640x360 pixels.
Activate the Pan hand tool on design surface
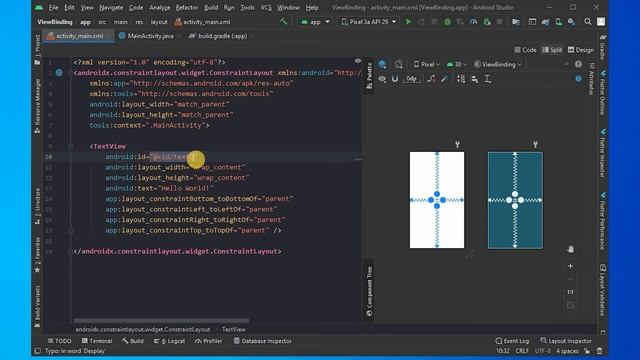point(571,249)
